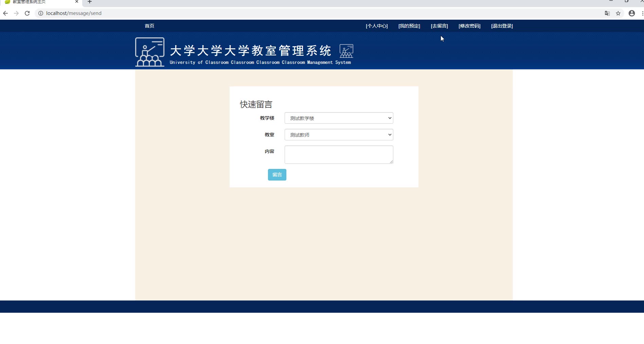Click the translate page icon
This screenshot has width=644, height=344.
607,13
